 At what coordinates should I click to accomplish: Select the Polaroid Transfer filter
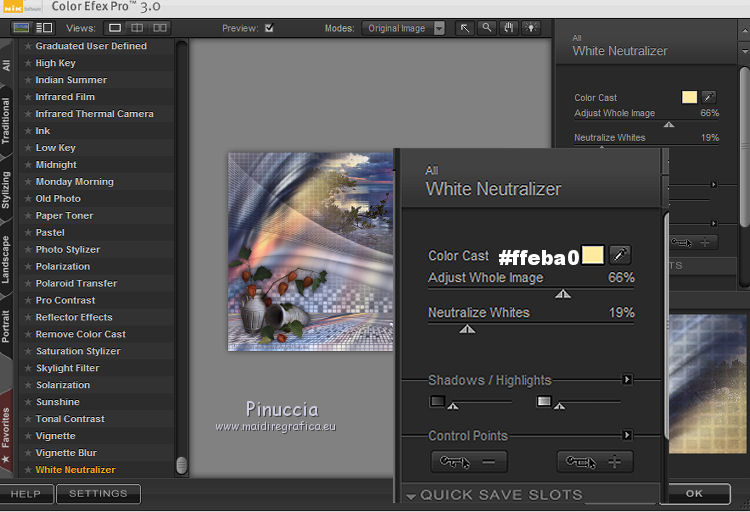click(x=76, y=283)
